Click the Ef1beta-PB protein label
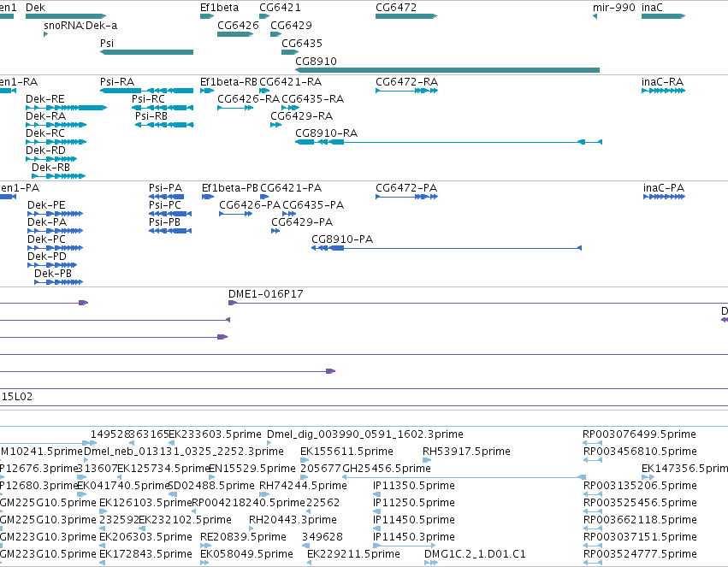The image size is (728, 567). click(230, 188)
